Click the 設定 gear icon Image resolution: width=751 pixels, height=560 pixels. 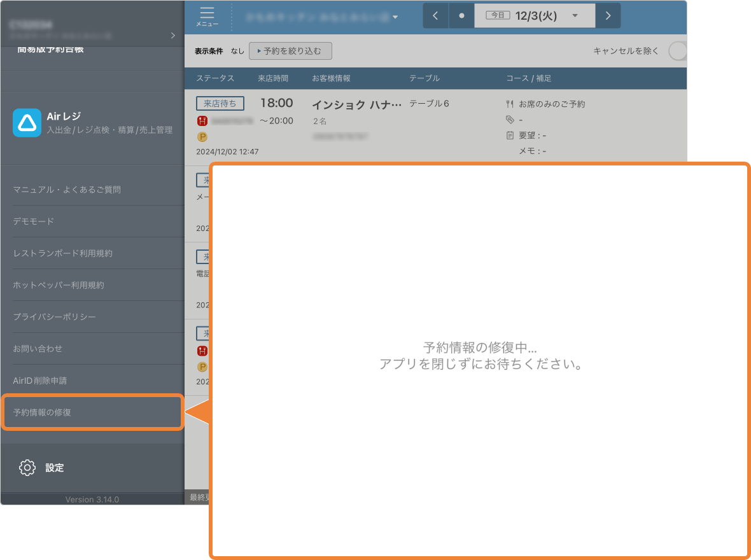(x=27, y=468)
